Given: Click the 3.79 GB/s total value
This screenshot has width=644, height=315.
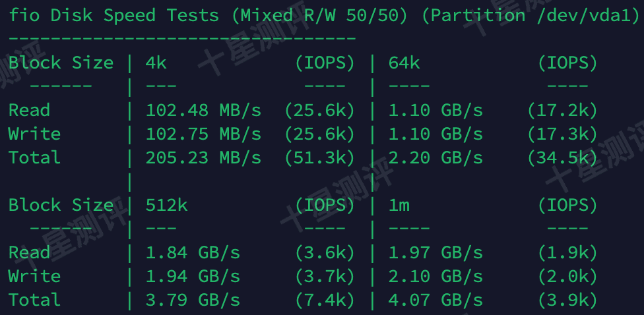Looking at the screenshot, I should (x=193, y=300).
